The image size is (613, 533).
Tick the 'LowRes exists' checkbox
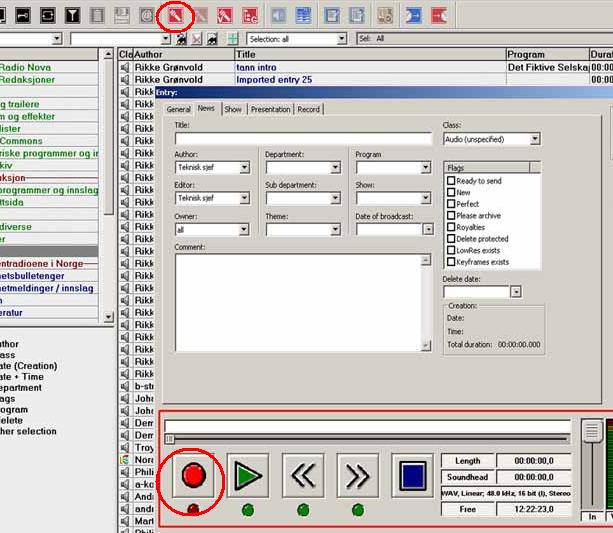tap(451, 250)
